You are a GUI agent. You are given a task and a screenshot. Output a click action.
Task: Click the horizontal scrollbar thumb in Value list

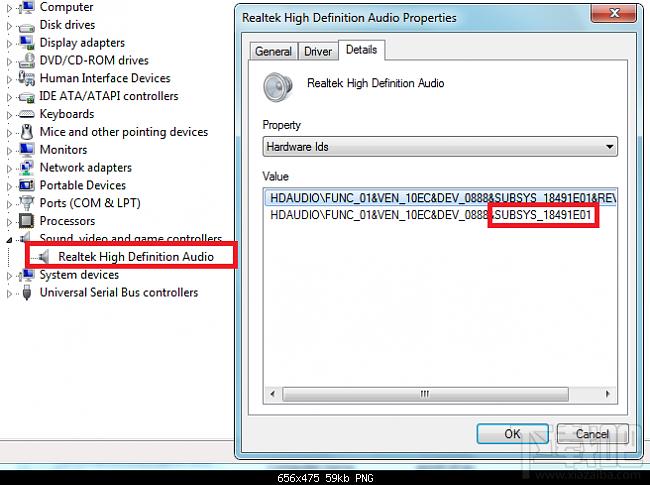click(425, 394)
